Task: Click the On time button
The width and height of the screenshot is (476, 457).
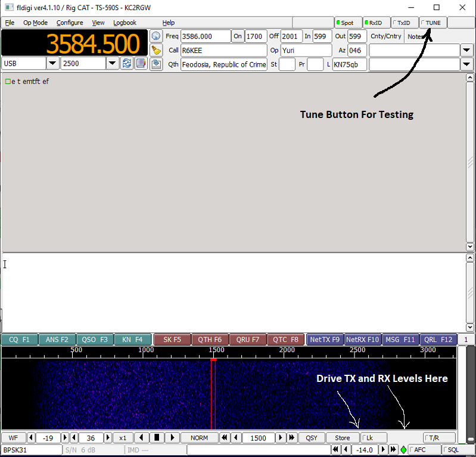Action: [x=238, y=36]
